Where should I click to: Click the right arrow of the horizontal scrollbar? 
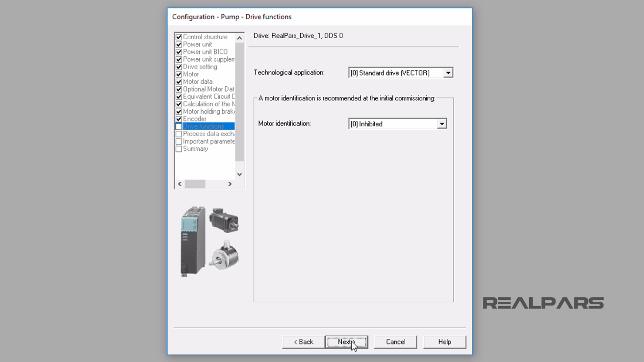pyautogui.click(x=230, y=184)
